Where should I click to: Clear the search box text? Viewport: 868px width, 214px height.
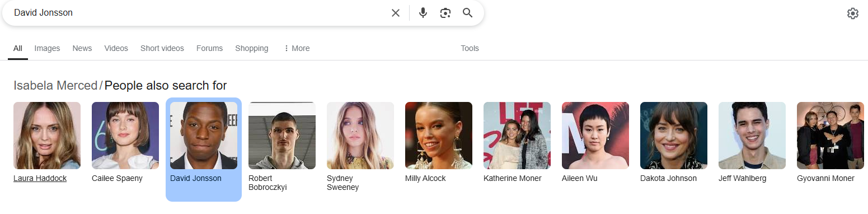396,13
